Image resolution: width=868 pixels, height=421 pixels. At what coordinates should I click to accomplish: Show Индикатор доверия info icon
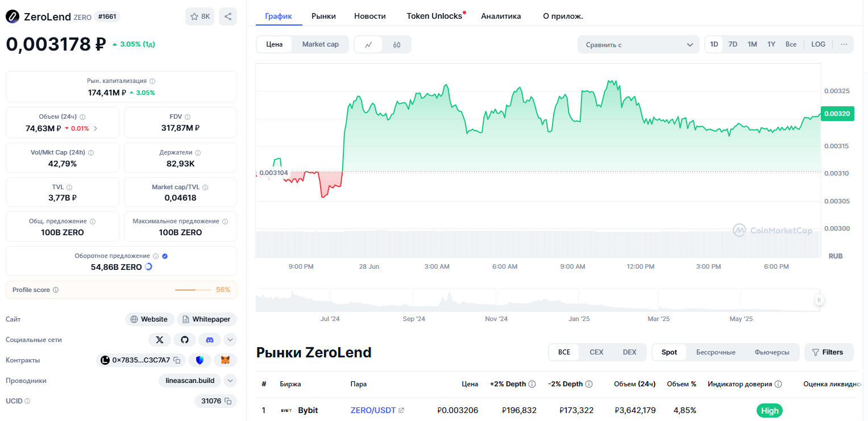pos(778,384)
